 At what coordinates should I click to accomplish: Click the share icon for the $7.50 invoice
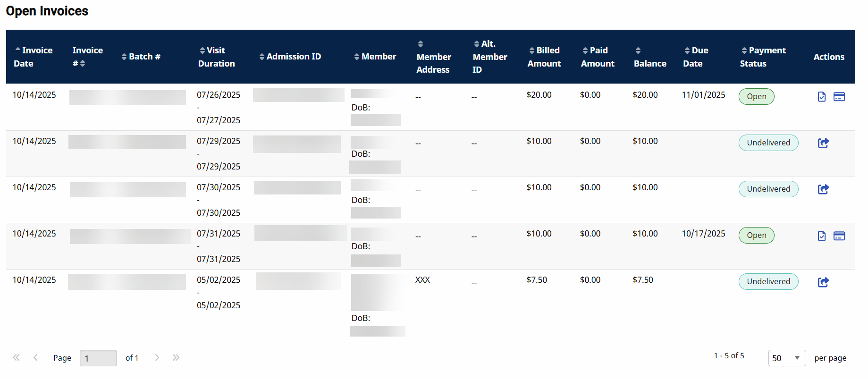(x=823, y=282)
